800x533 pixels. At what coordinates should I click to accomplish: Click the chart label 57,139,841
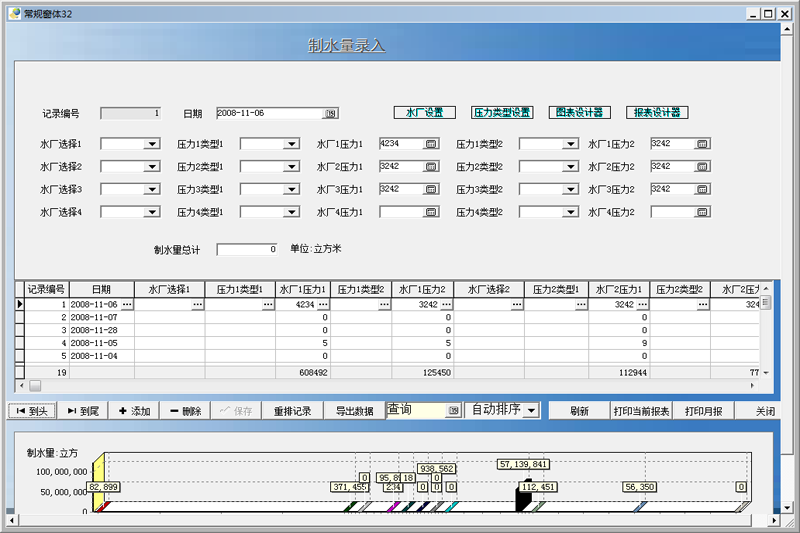(x=524, y=464)
